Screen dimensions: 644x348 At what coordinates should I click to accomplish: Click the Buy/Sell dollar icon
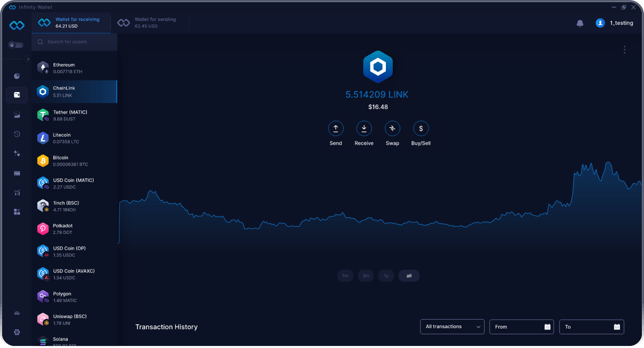(x=421, y=128)
